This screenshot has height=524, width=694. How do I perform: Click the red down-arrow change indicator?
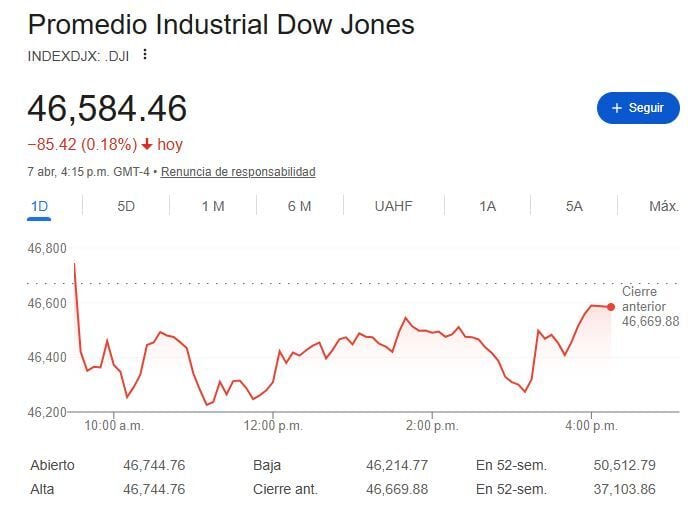pyautogui.click(x=147, y=145)
